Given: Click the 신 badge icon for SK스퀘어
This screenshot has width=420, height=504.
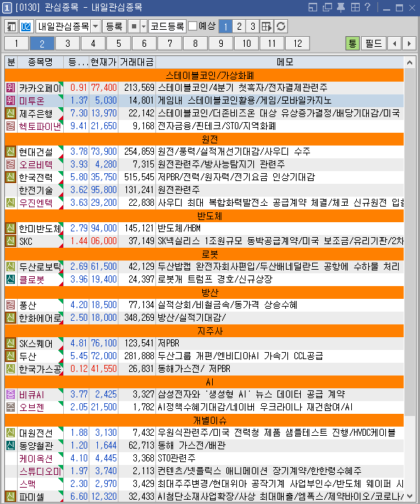Looking at the screenshot, I should [11, 344].
